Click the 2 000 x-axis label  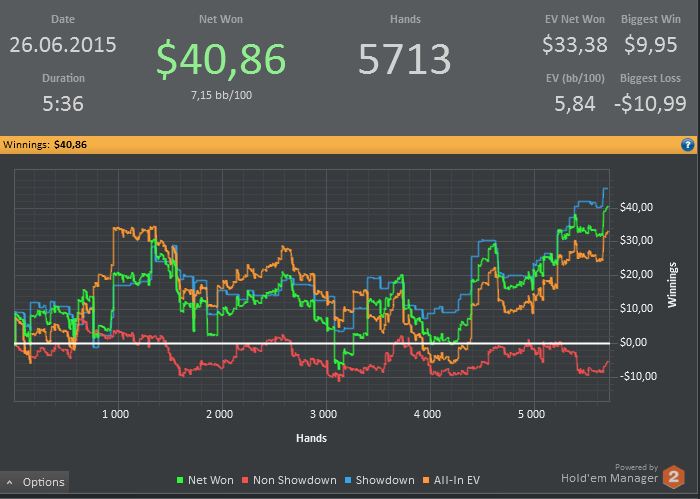coord(220,414)
